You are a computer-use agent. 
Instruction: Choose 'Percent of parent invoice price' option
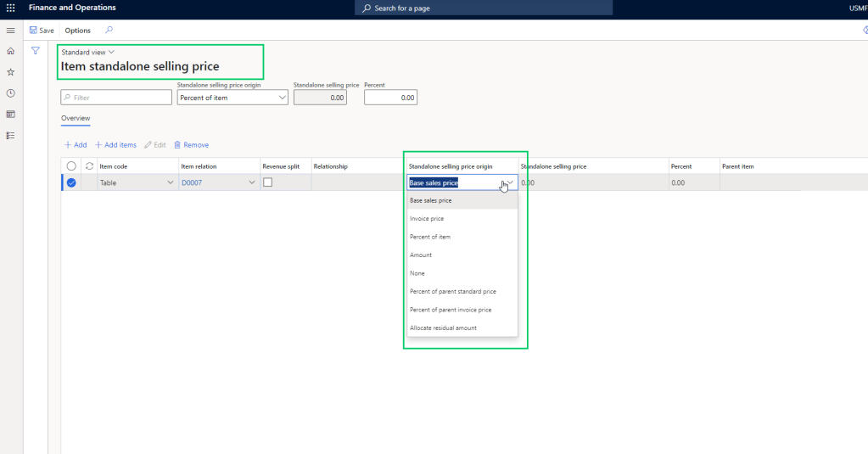(x=451, y=310)
